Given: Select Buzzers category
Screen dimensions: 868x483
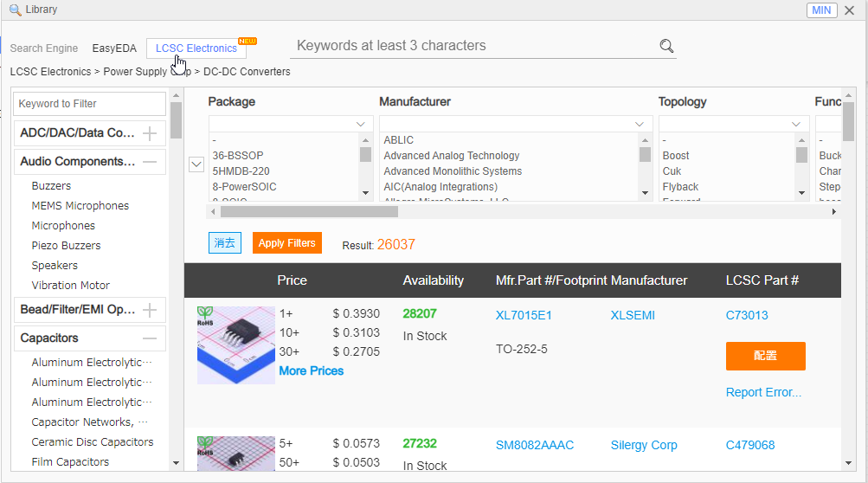Looking at the screenshot, I should tap(51, 186).
